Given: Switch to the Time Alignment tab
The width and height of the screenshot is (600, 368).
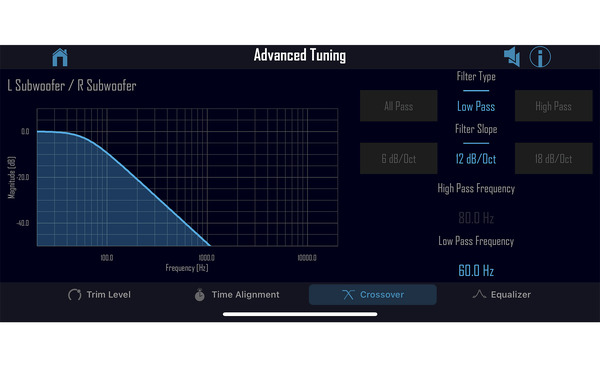Looking at the screenshot, I should coord(237,295).
